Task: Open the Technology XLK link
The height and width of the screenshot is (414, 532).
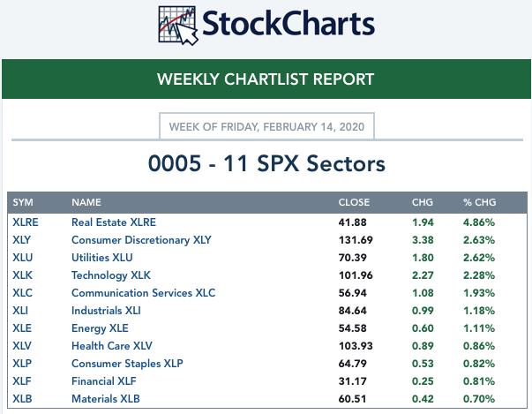Action: click(x=111, y=275)
